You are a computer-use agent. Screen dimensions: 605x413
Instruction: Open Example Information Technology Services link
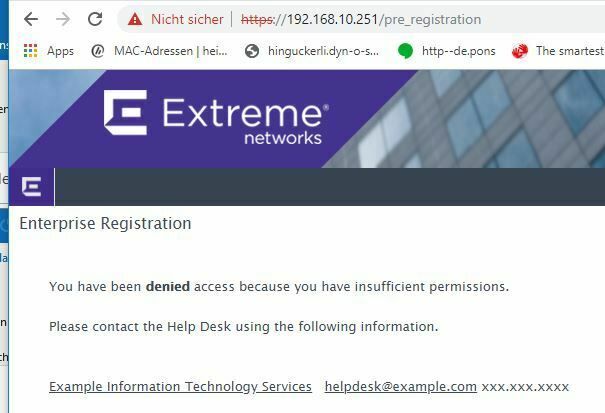[180, 386]
